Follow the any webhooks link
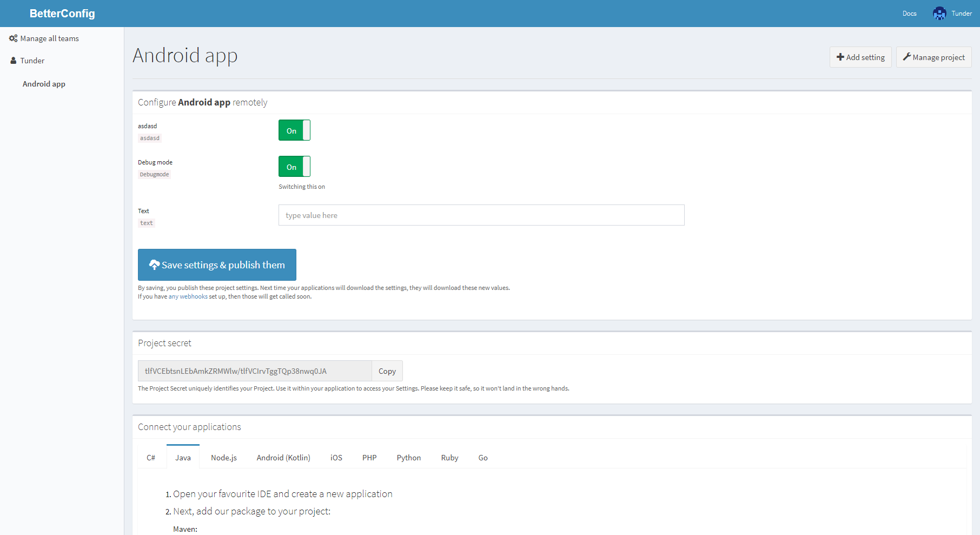980x535 pixels. coord(188,296)
